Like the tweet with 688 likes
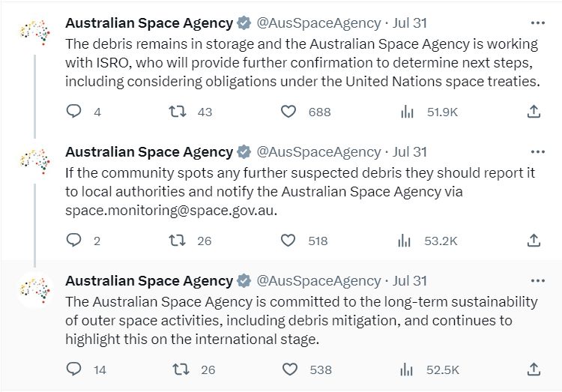 coord(288,112)
